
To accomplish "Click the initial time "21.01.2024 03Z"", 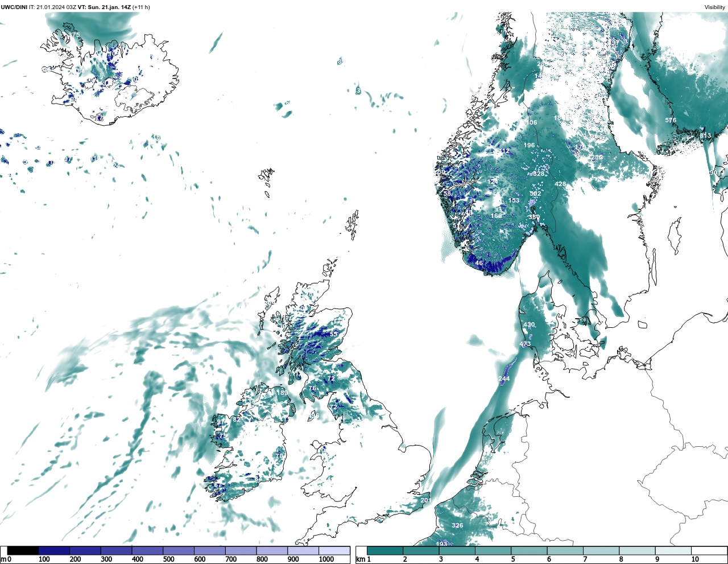I will [x=56, y=7].
